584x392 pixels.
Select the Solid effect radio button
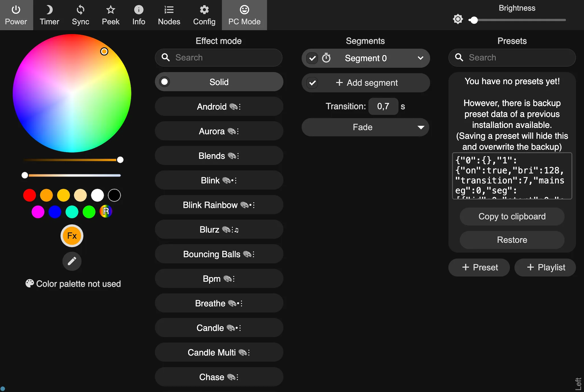165,82
